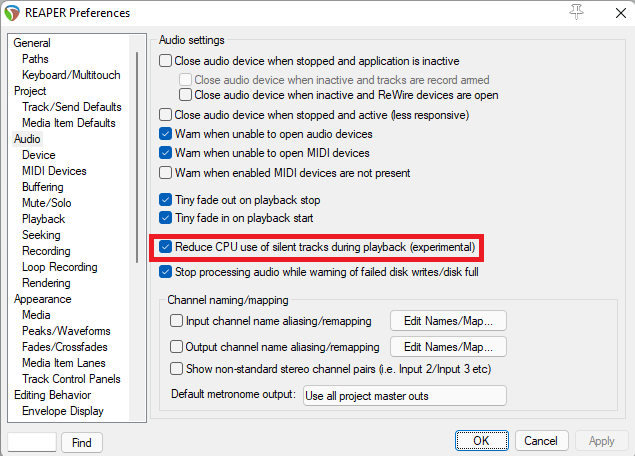635x456 pixels.
Task: Click the OK button
Action: [x=481, y=441]
